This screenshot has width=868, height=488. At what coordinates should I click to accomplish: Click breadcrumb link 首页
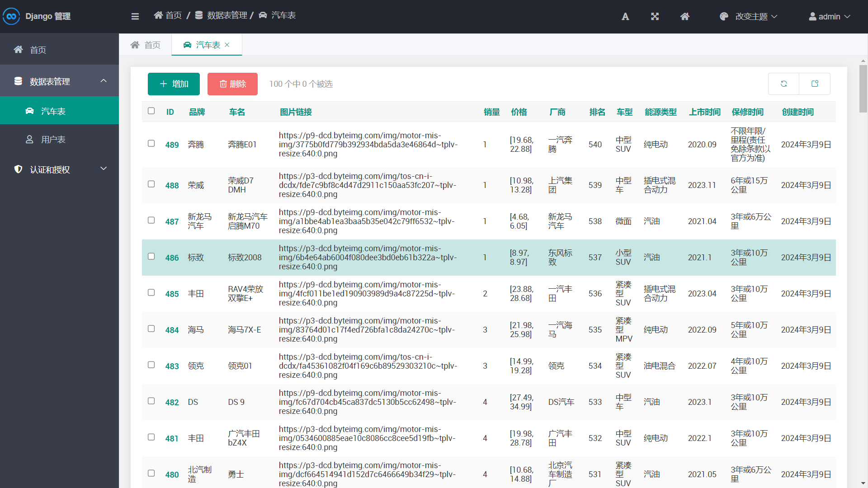coord(168,15)
